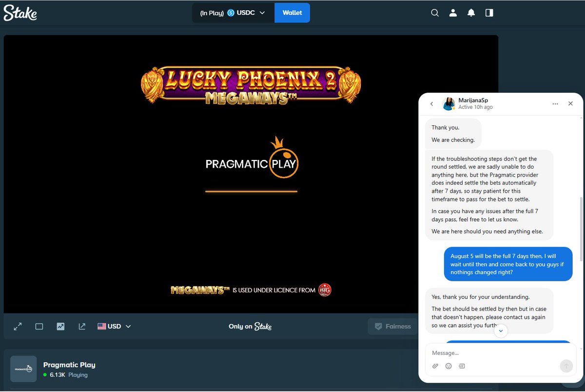585x392 pixels.
Task: Enter fullscreen mode for the game
Action: point(18,326)
